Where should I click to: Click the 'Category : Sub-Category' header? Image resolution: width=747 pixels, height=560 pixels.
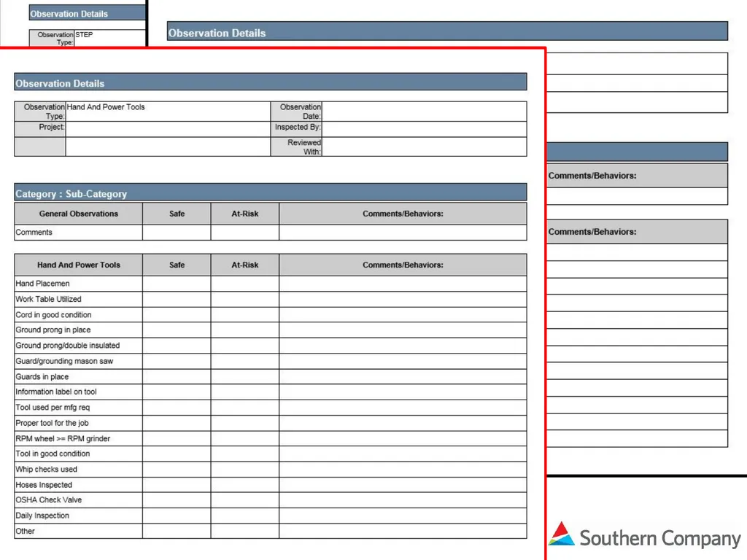click(x=271, y=192)
